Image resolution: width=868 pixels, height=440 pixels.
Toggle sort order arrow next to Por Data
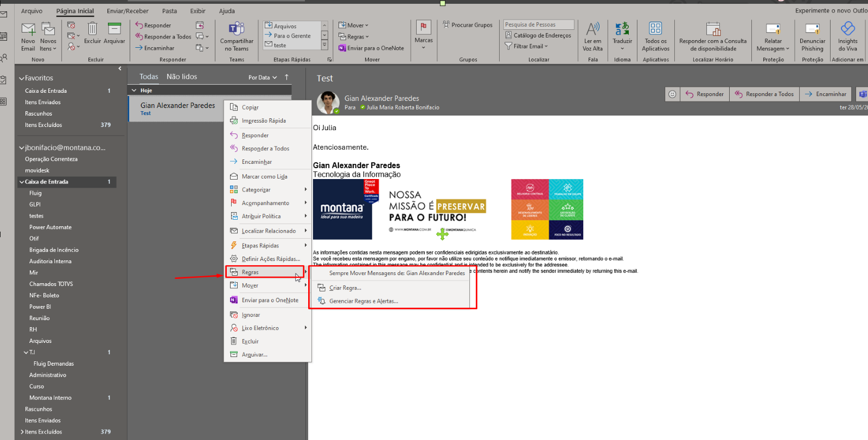coord(287,77)
